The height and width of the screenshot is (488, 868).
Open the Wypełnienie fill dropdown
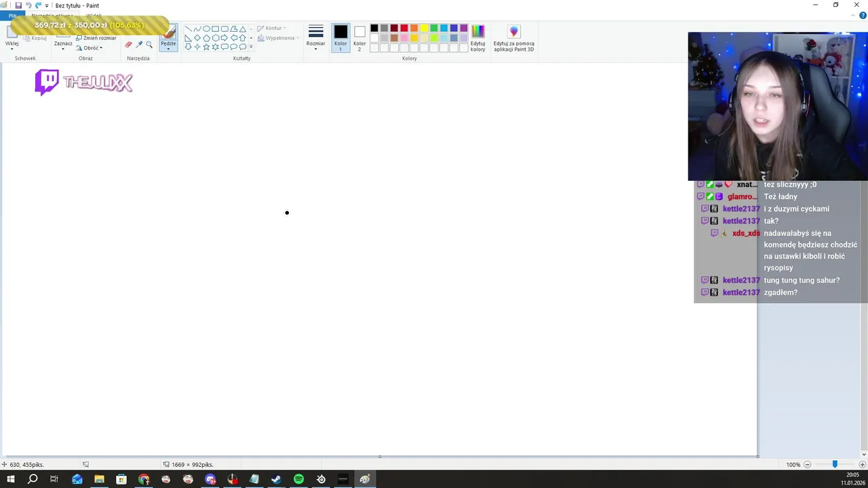pyautogui.click(x=278, y=38)
